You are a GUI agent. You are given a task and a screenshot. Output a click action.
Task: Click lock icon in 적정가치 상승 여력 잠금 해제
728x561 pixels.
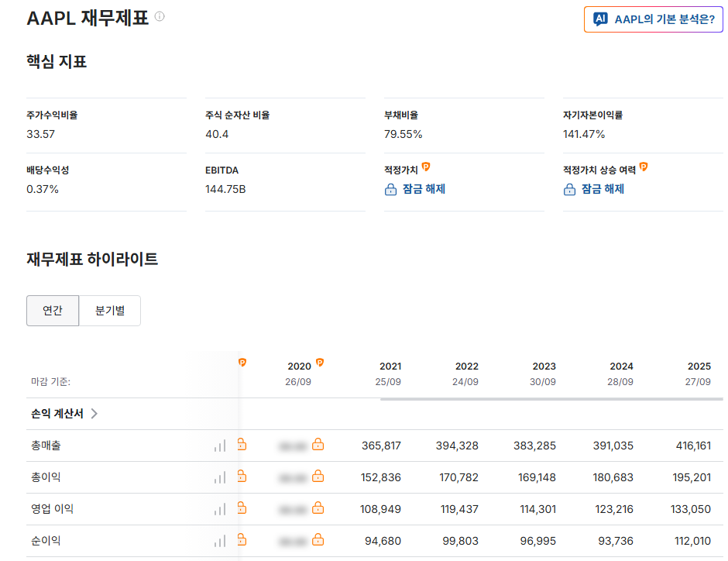tap(570, 190)
